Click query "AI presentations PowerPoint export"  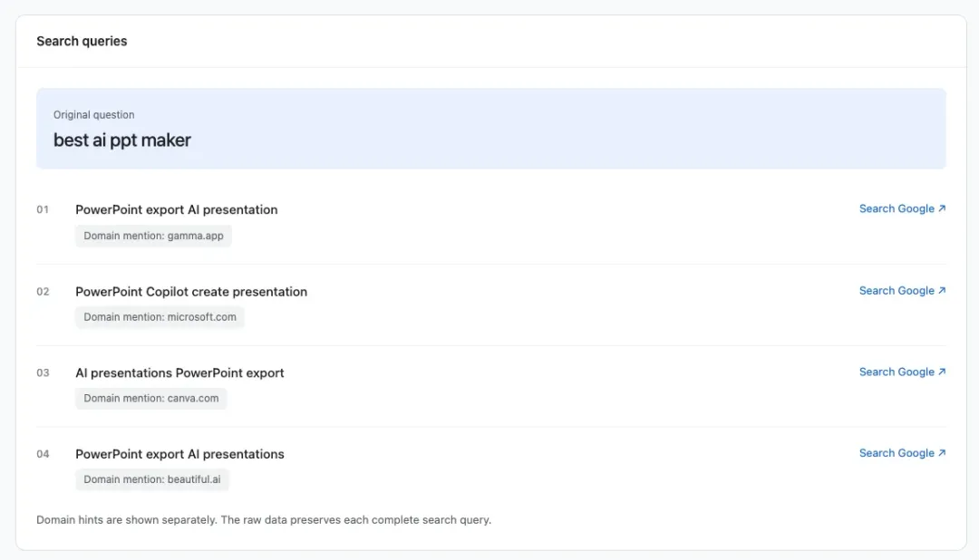click(x=179, y=372)
